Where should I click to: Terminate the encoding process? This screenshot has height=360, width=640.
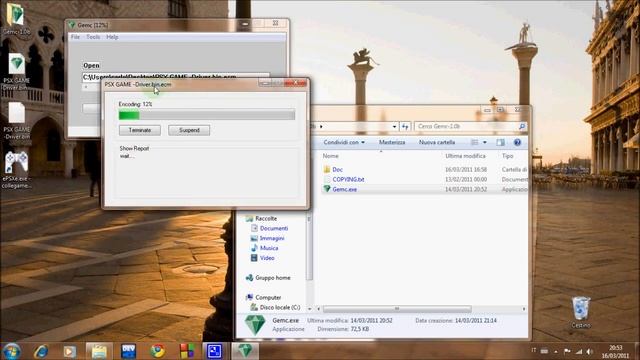(x=140, y=130)
